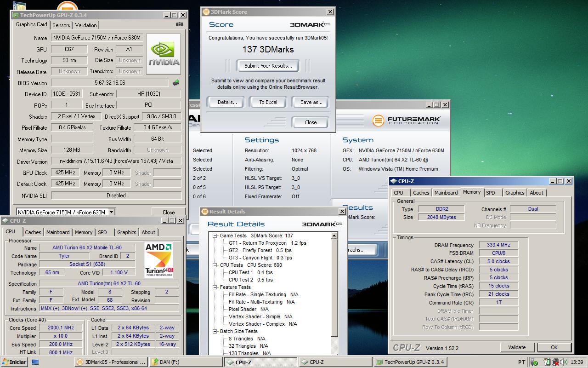Select GT1 - Return To Proxycon row

pyautogui.click(x=267, y=243)
